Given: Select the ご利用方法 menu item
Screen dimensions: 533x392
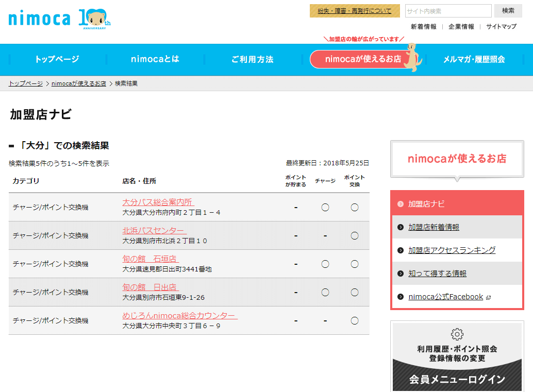Looking at the screenshot, I should click(x=252, y=59).
